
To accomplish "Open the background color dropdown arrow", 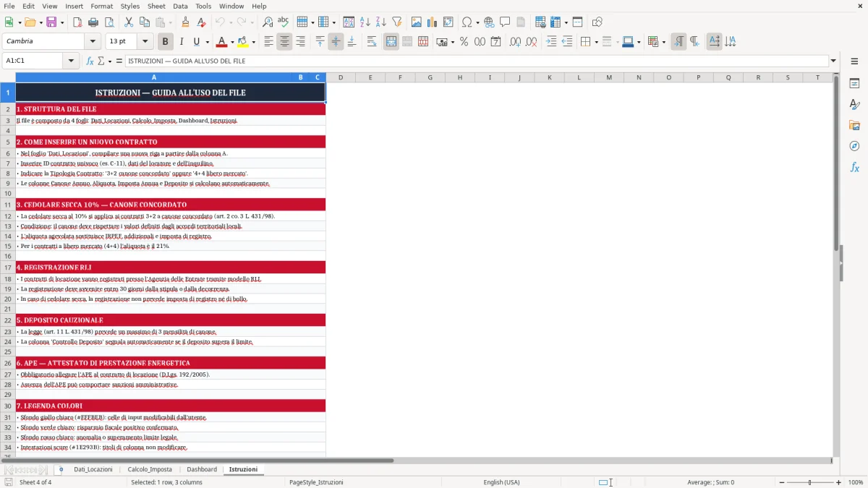I will (x=254, y=42).
